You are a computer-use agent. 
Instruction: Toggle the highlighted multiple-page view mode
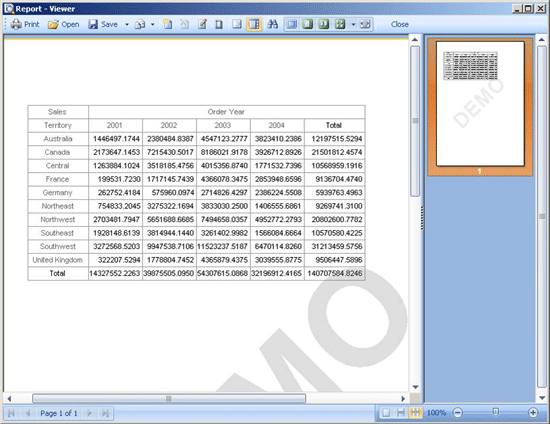tap(415, 413)
